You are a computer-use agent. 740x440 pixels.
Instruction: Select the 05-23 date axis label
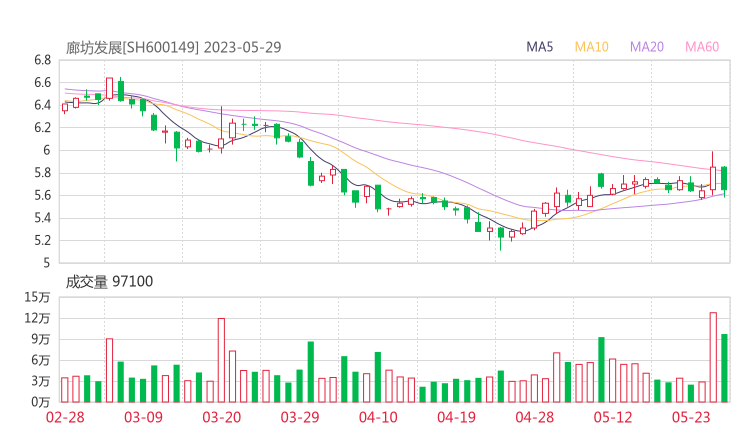[691, 417]
